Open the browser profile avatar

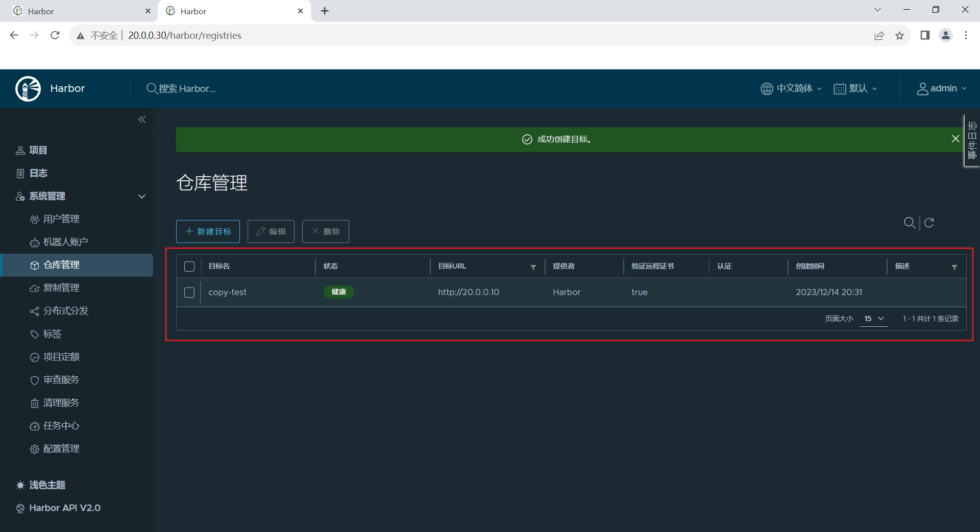(946, 35)
